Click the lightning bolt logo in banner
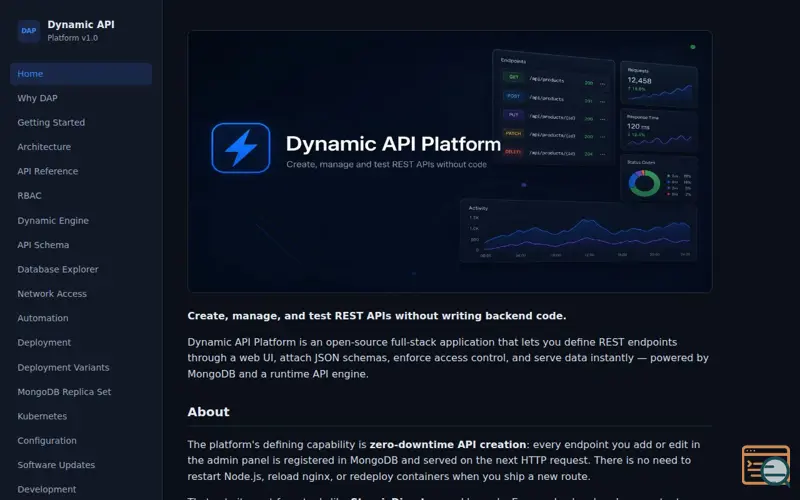The height and width of the screenshot is (500, 800). [241, 148]
